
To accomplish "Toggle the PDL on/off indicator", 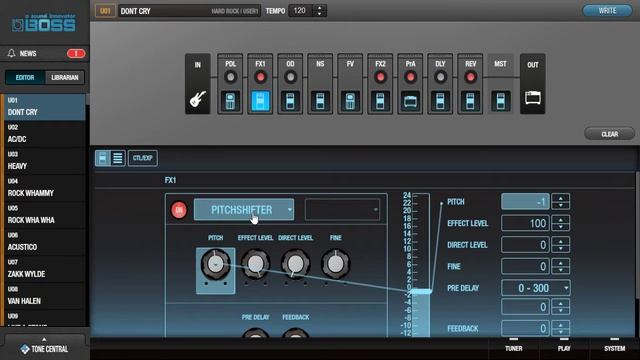I will (230, 77).
